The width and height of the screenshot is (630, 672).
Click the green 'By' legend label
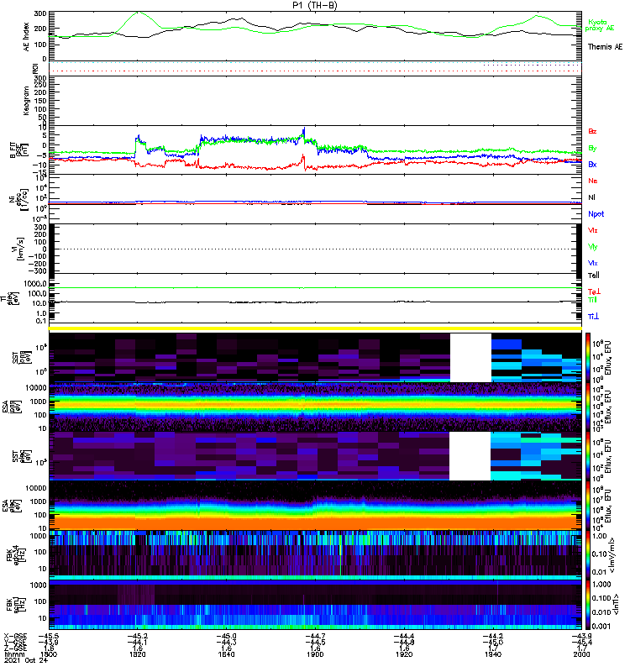point(592,149)
